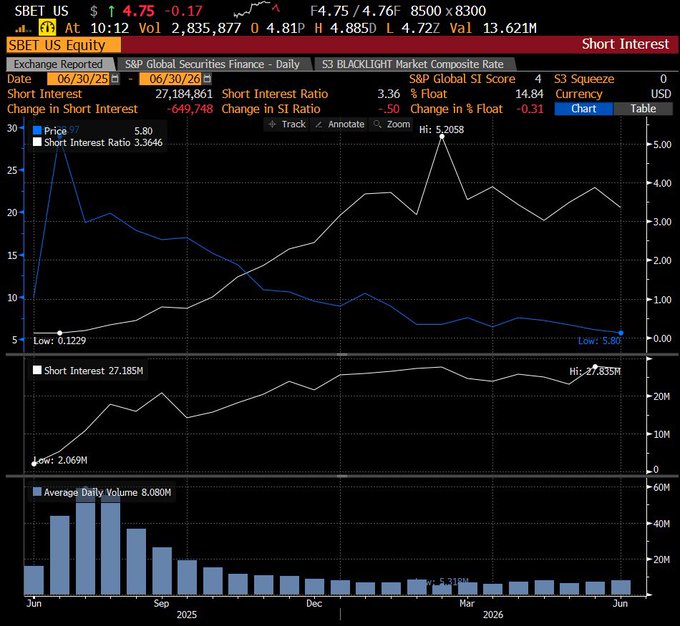Viewport: 680px width, 626px height.
Task: Select the Chart view button
Action: (x=584, y=109)
